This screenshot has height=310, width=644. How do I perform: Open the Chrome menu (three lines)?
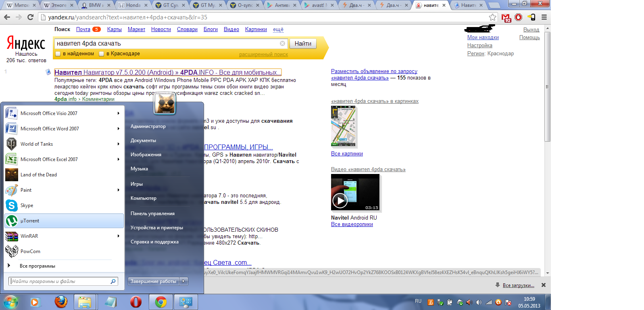click(544, 17)
